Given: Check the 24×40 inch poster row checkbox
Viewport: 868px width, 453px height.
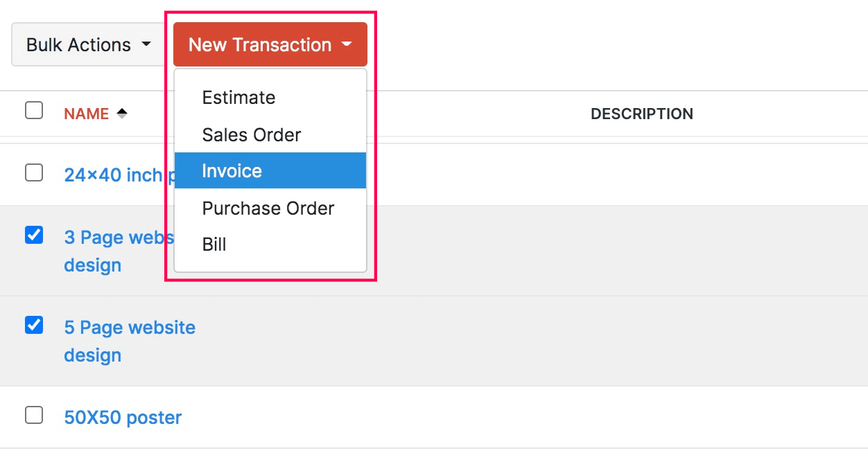Looking at the screenshot, I should 33,172.
